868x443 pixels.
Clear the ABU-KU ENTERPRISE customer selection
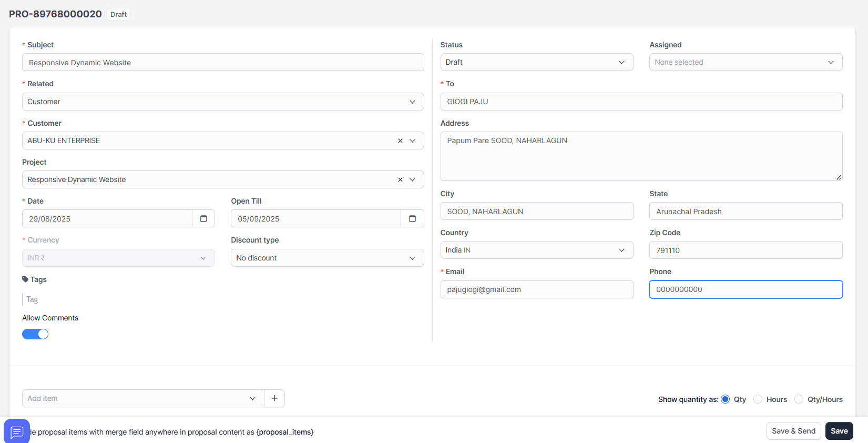coord(400,140)
